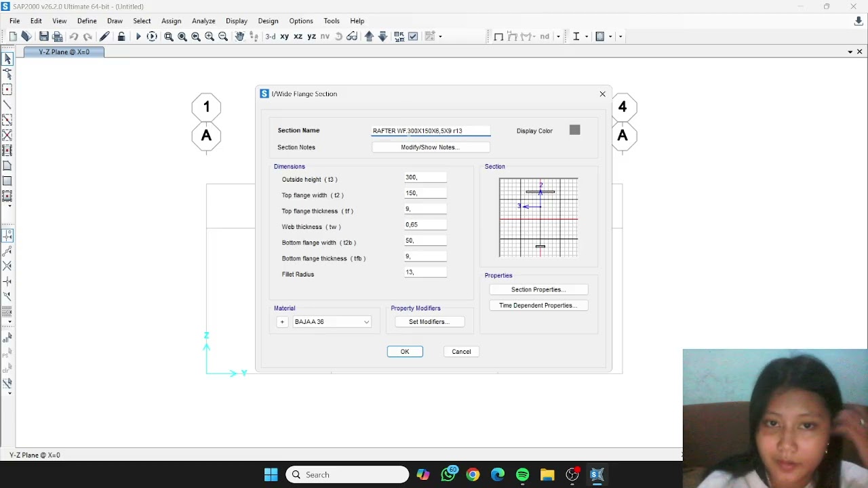Edit the Fillet Radius field

click(x=426, y=272)
